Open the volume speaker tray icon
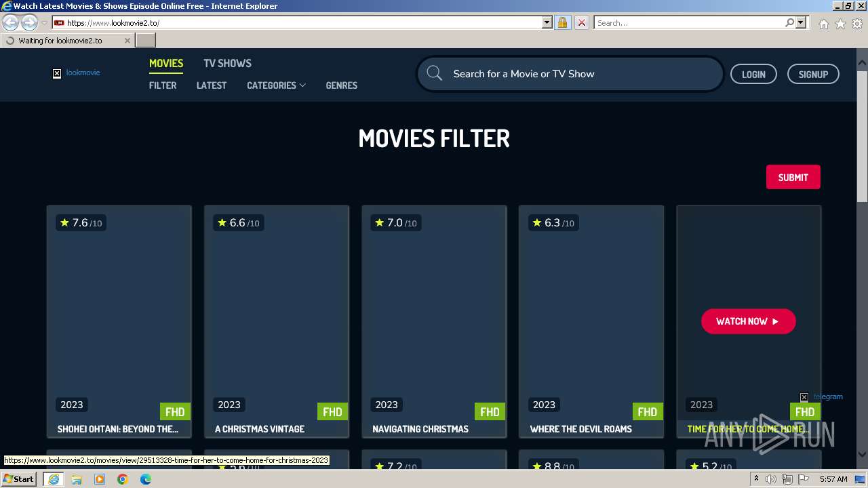The width and height of the screenshot is (868, 488). click(x=770, y=479)
